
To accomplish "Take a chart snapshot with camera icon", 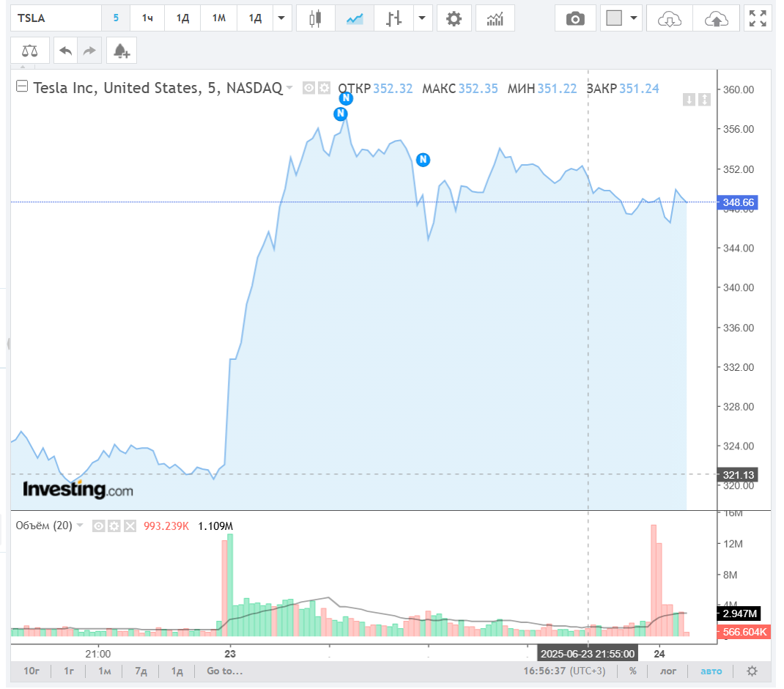I will click(x=575, y=18).
